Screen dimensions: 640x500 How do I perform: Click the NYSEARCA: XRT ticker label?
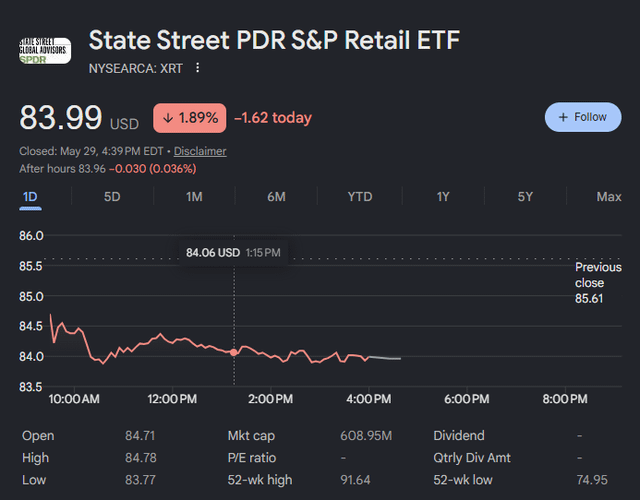point(136,69)
